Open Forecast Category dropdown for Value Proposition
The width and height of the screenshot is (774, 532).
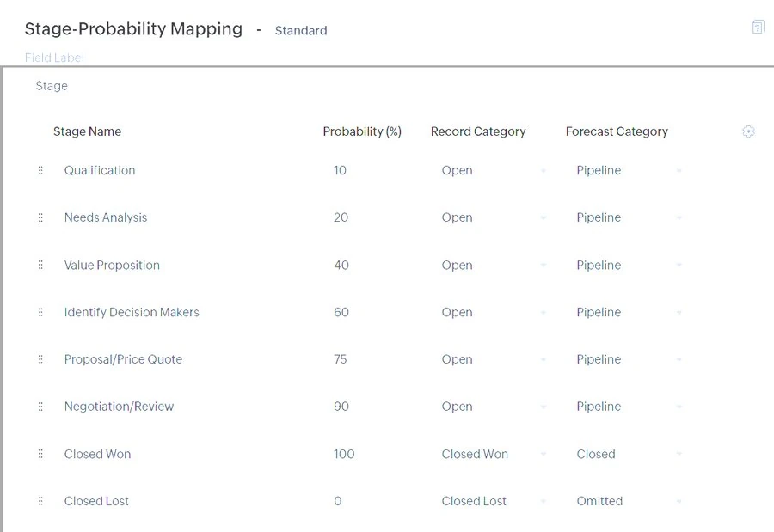[629, 265]
